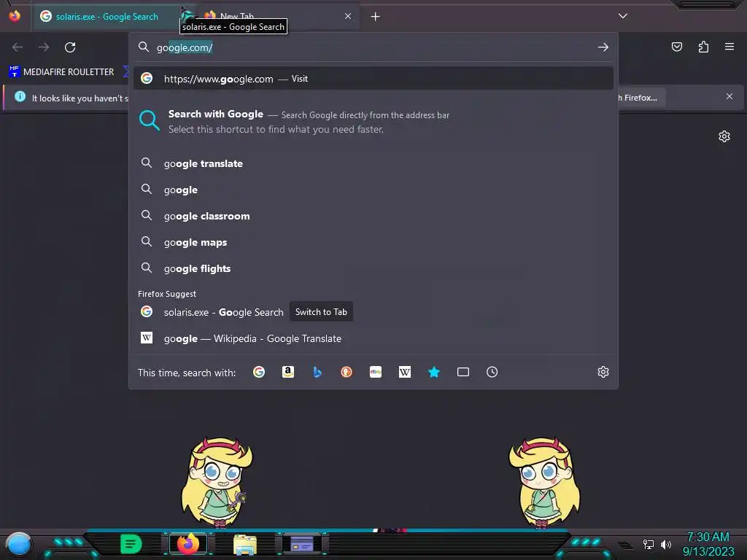
Task: Open the Firefox hamburger application menu
Action: pos(729,47)
